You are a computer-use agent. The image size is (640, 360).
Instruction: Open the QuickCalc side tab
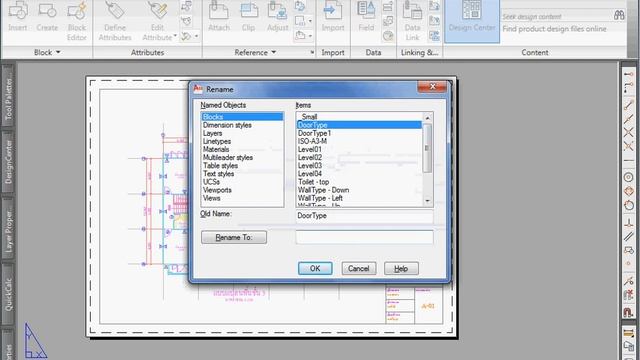coord(8,294)
